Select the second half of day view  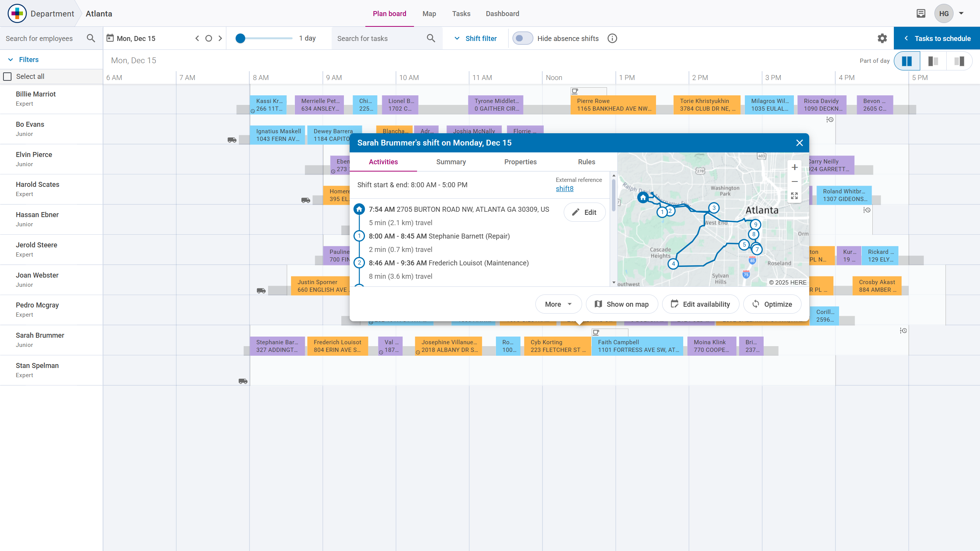click(x=959, y=61)
